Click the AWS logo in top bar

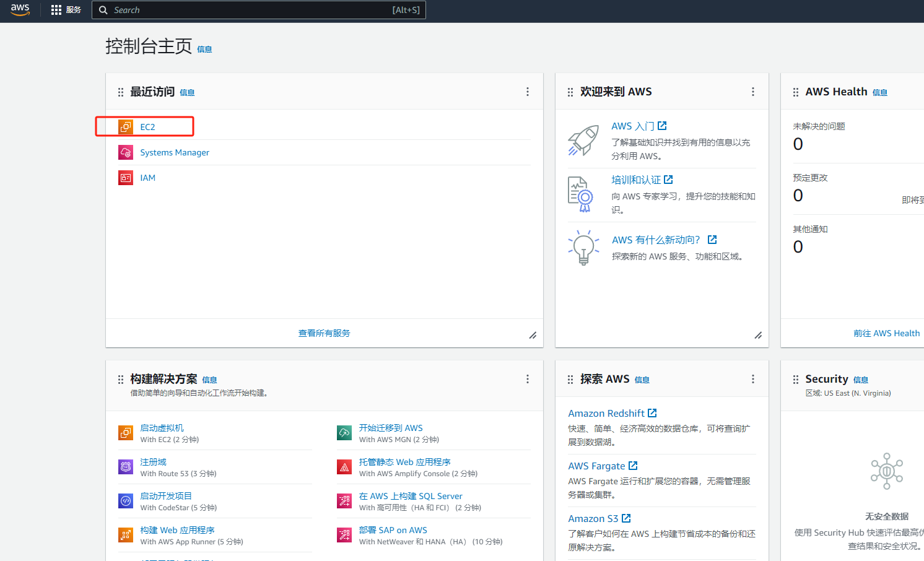coord(20,10)
